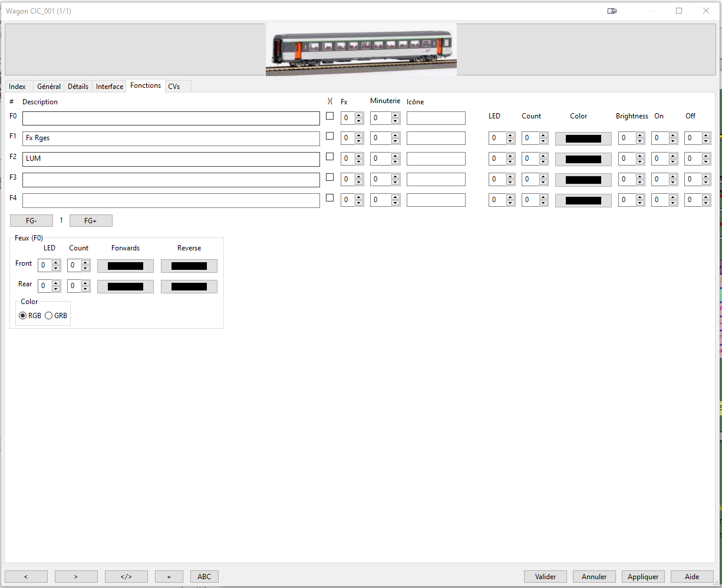Click the ABC button in bottom bar
The height and width of the screenshot is (588, 722).
(x=204, y=577)
